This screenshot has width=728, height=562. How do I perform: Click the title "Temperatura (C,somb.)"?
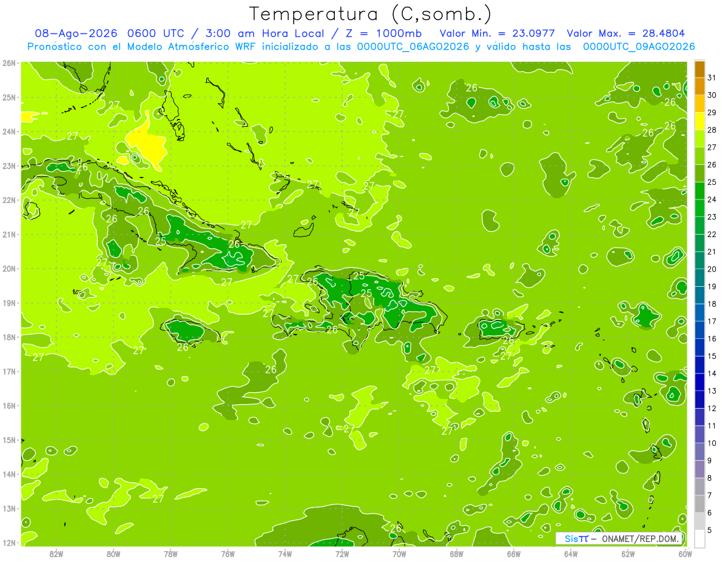tap(371, 14)
